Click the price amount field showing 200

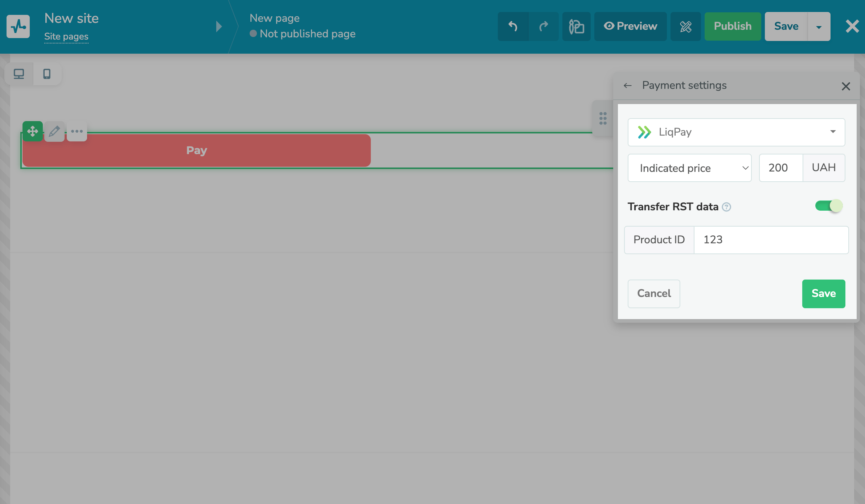click(x=781, y=168)
